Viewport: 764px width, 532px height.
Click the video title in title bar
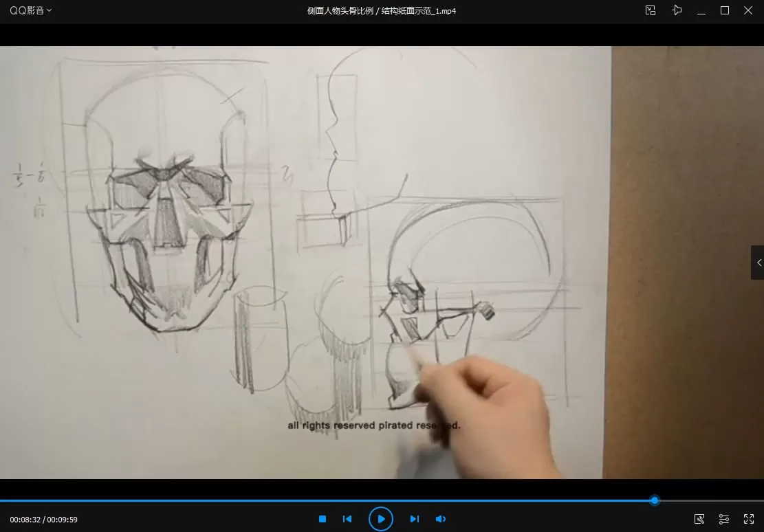coord(382,10)
